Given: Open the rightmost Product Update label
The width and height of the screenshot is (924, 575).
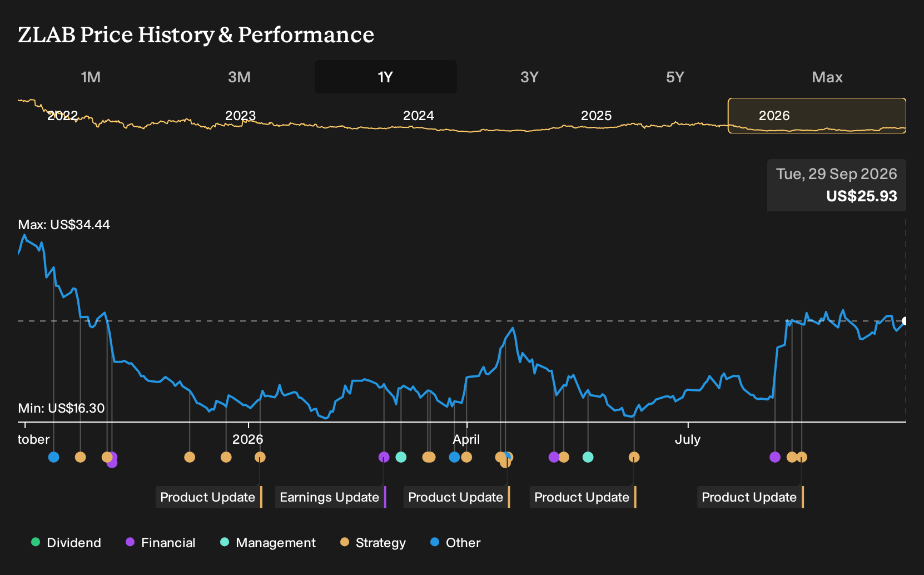Looking at the screenshot, I should click(750, 497).
